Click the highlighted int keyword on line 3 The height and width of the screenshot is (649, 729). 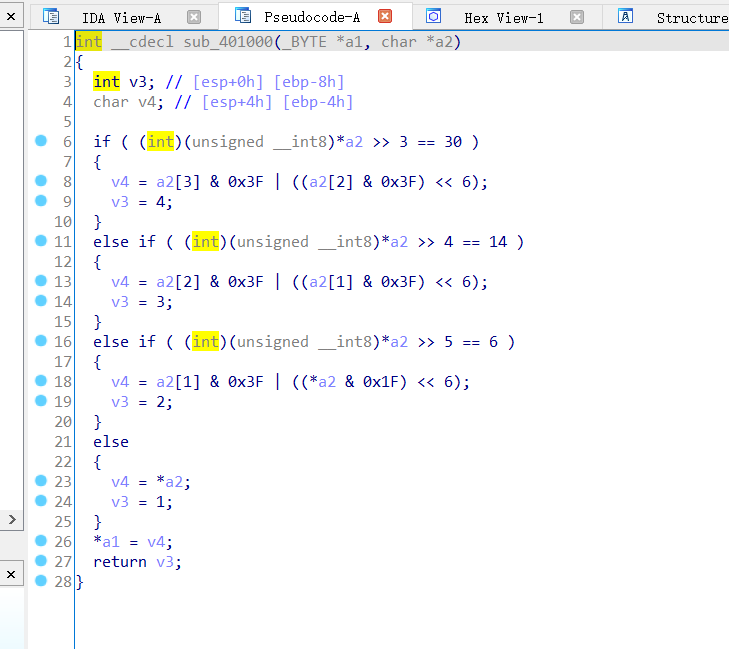coord(106,81)
